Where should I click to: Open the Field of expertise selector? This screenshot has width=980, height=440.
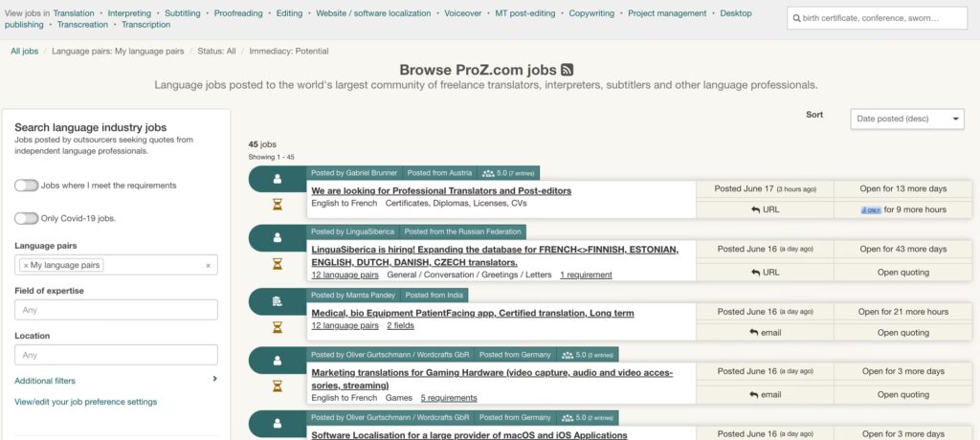(116, 310)
